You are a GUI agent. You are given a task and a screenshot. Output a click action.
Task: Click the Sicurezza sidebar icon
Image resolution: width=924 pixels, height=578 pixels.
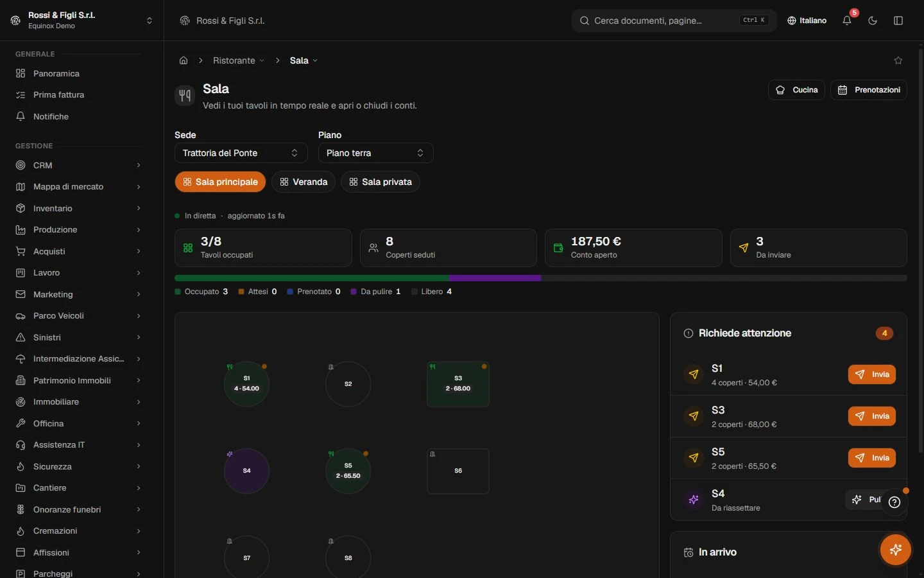(x=21, y=467)
